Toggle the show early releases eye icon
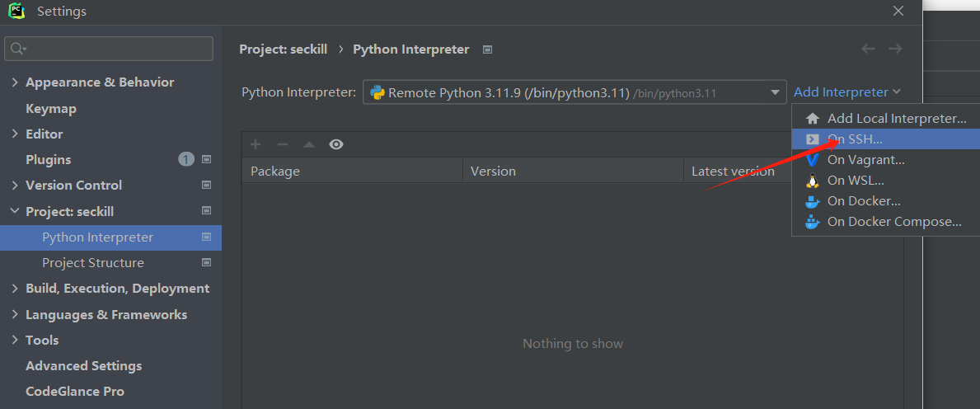This screenshot has height=409, width=980. pyautogui.click(x=335, y=144)
